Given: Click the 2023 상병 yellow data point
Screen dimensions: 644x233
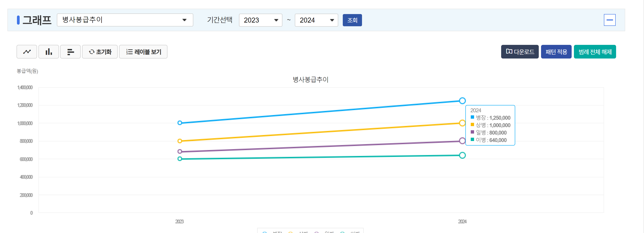Looking at the screenshot, I should pos(180,141).
